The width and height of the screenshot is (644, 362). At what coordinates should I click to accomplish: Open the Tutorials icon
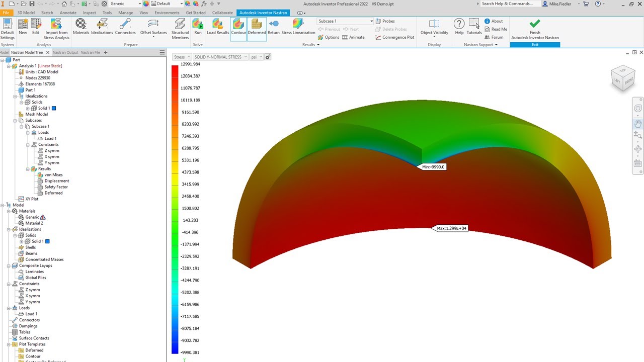(x=474, y=27)
